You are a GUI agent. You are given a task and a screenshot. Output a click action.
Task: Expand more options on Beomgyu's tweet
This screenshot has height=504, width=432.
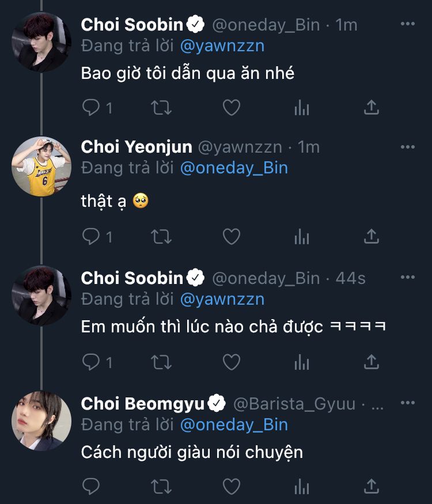click(407, 403)
